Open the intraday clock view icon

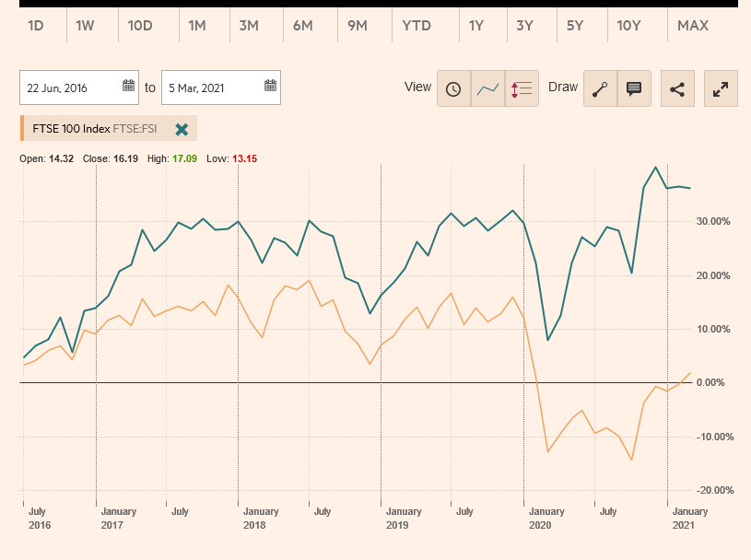click(x=453, y=87)
